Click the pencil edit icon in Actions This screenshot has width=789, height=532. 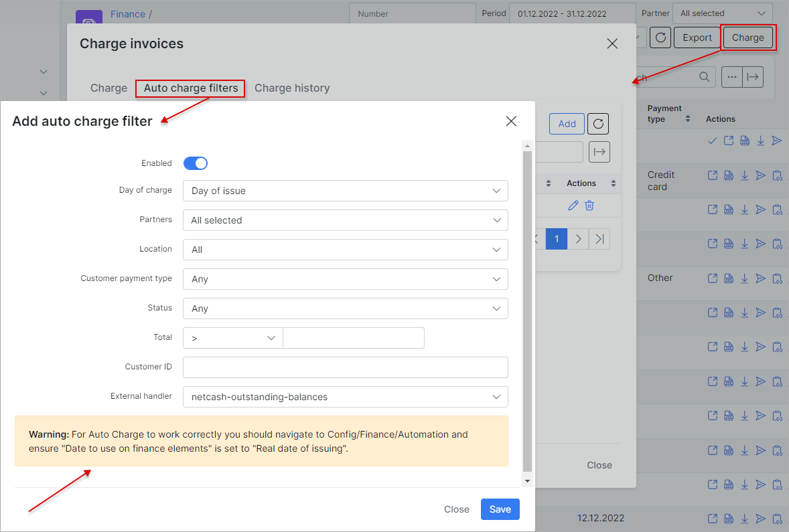[573, 205]
